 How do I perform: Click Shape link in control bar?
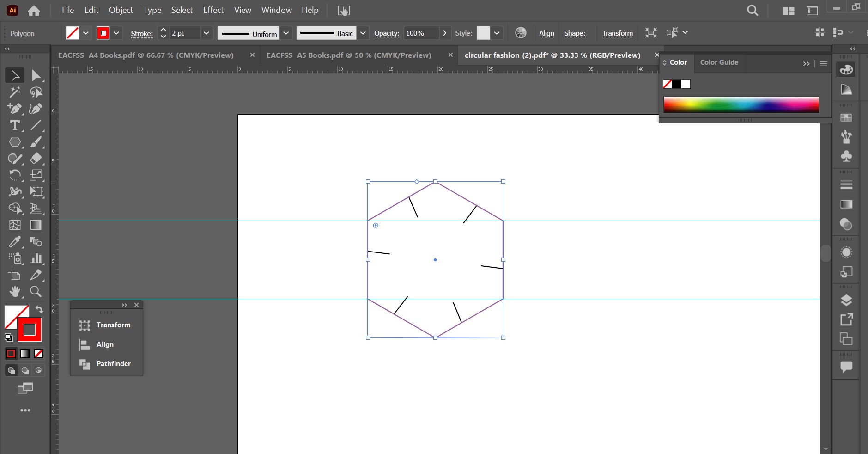click(574, 33)
